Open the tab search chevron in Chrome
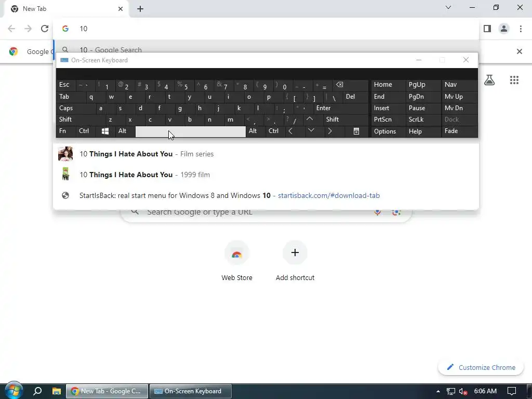 448,7
